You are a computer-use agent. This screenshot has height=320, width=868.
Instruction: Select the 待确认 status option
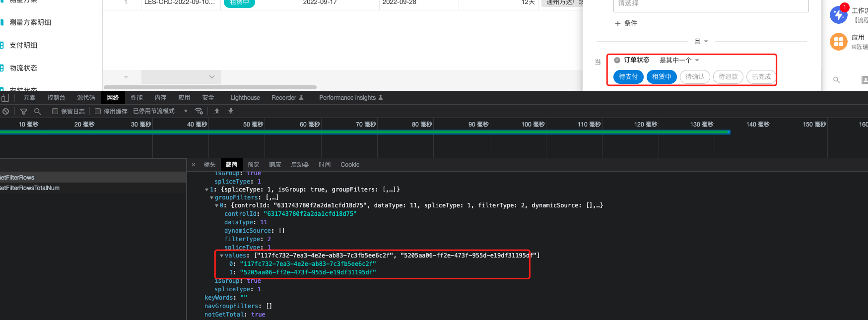click(695, 77)
